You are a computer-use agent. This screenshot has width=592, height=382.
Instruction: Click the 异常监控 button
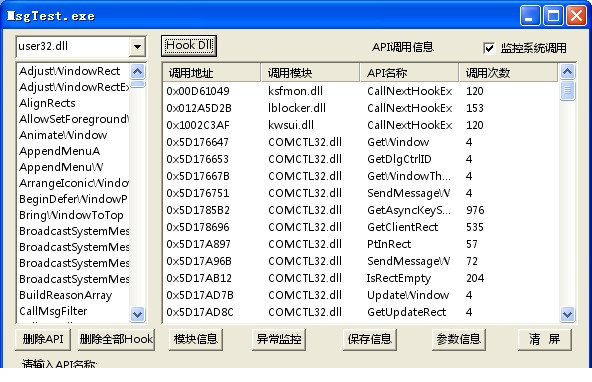point(279,339)
